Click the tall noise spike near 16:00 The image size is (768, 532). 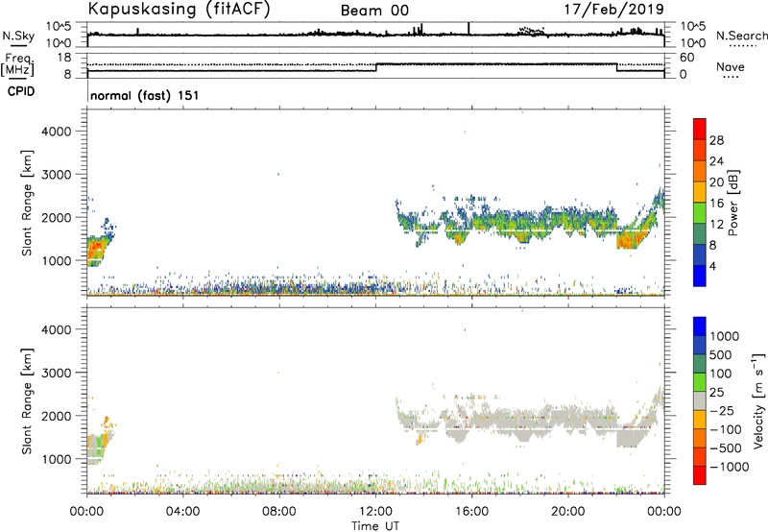(468, 29)
